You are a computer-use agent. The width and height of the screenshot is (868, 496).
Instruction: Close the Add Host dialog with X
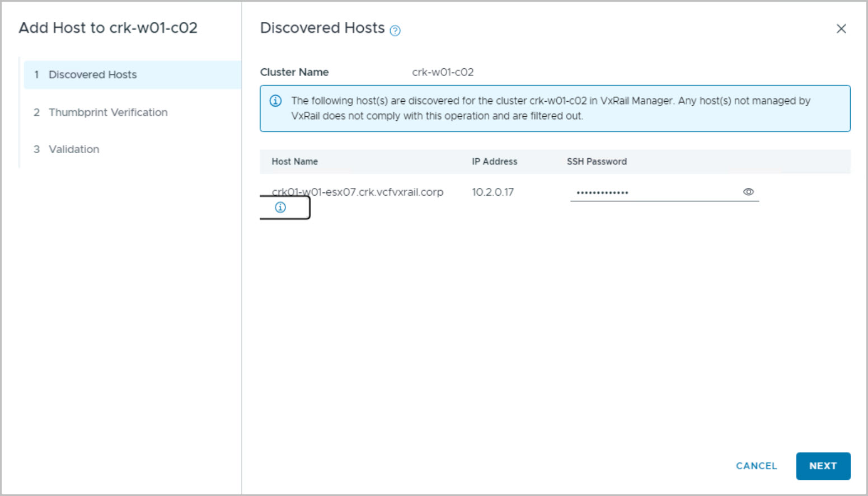pos(841,29)
